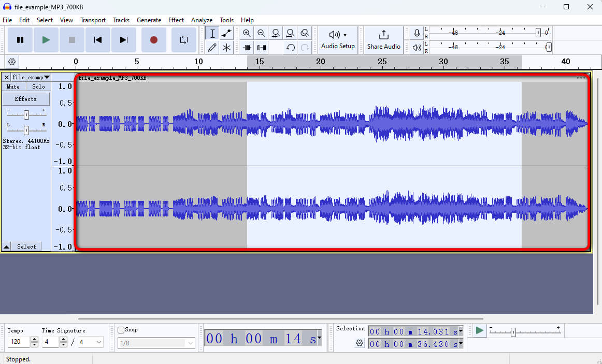This screenshot has height=364, width=602.
Task: Open the Tracks menu
Action: tap(121, 20)
